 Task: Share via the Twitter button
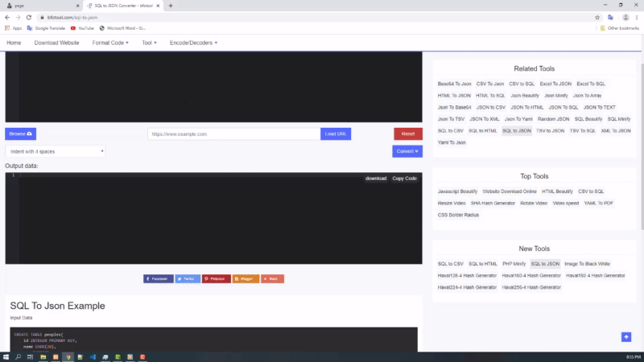[x=186, y=278]
